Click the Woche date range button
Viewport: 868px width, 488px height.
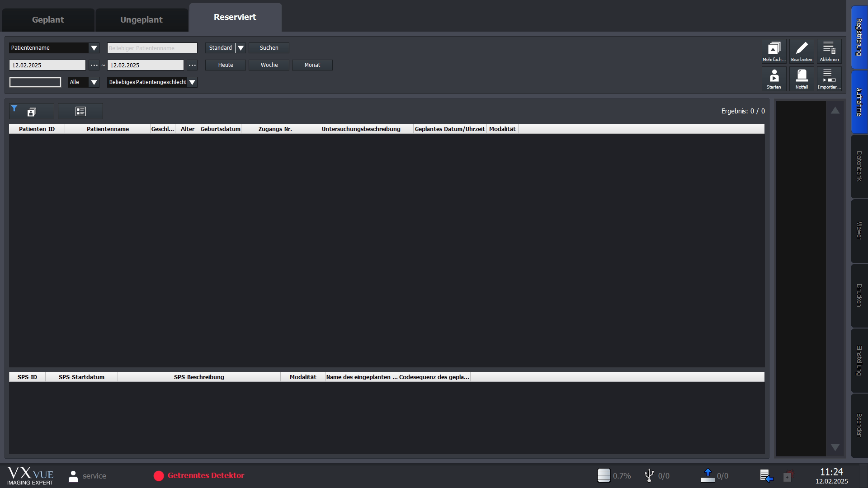269,65
